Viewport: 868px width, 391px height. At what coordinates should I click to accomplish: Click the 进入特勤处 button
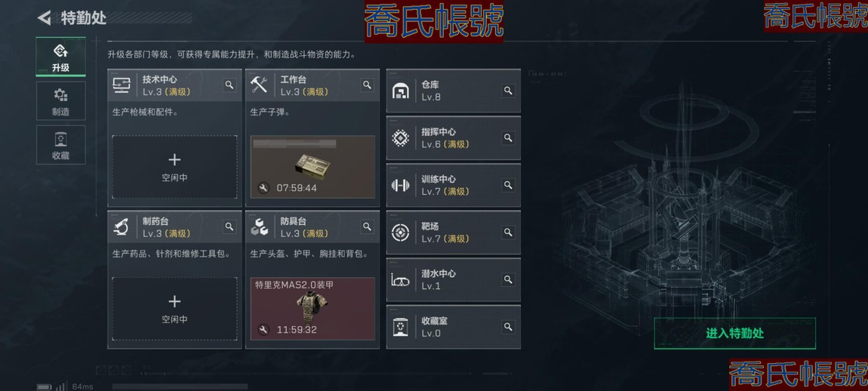pyautogui.click(x=734, y=334)
